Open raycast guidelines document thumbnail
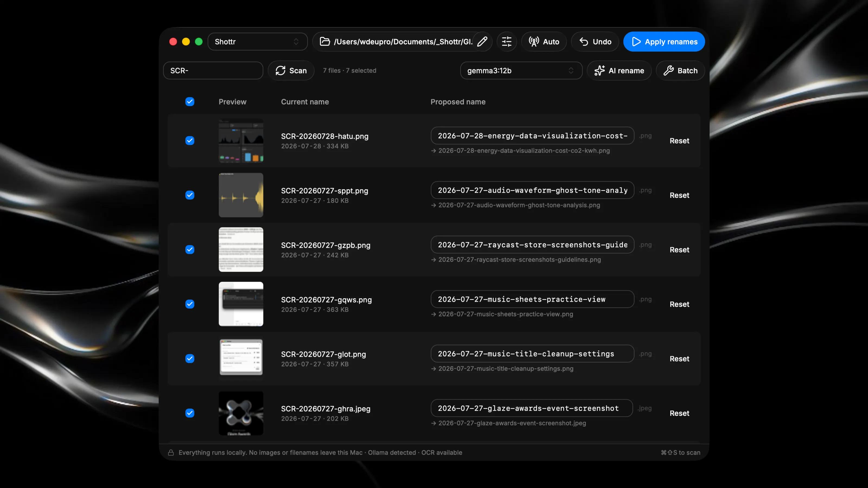 tap(241, 249)
